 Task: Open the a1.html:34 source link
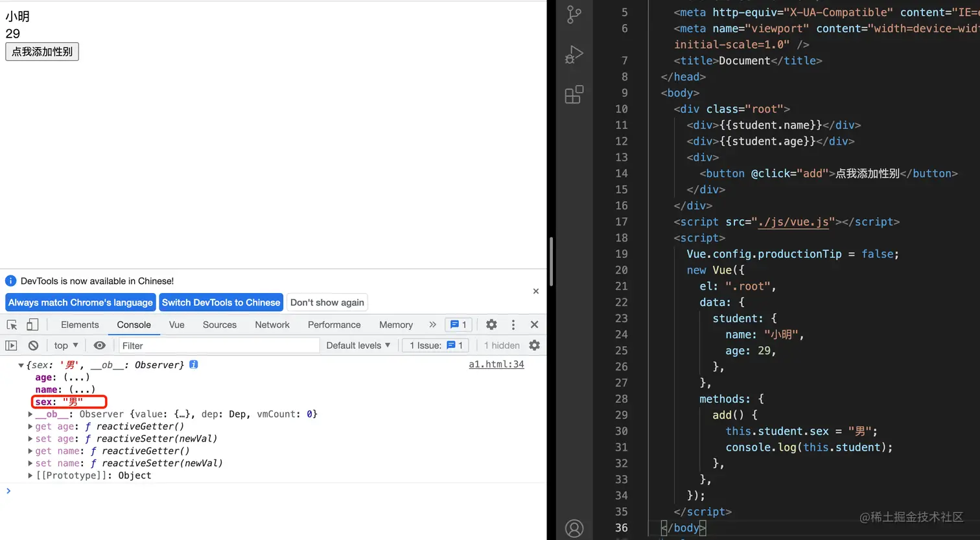(x=496, y=364)
